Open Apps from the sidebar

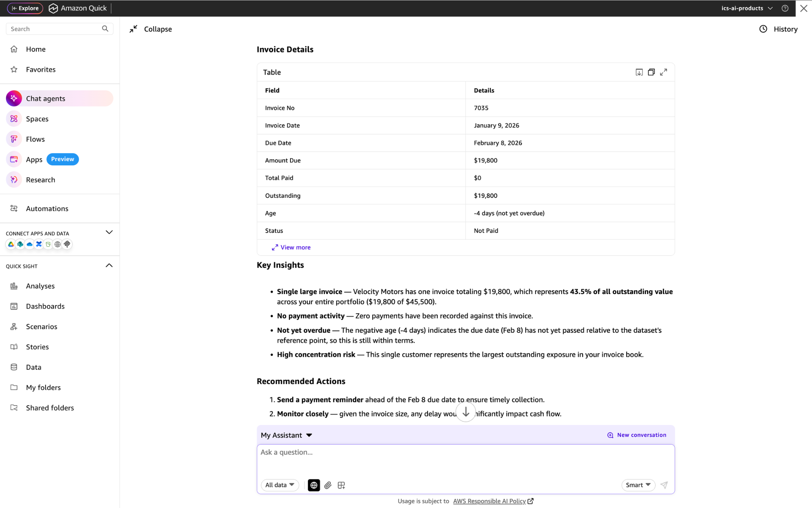[x=34, y=159]
